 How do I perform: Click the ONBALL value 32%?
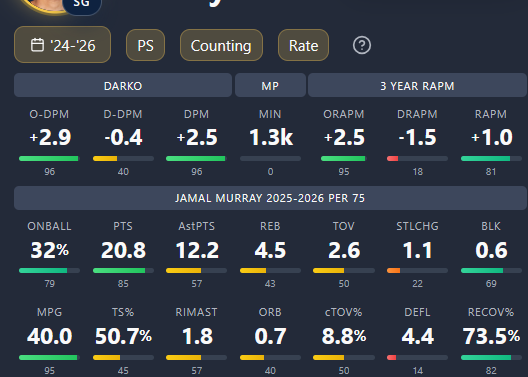click(x=50, y=250)
